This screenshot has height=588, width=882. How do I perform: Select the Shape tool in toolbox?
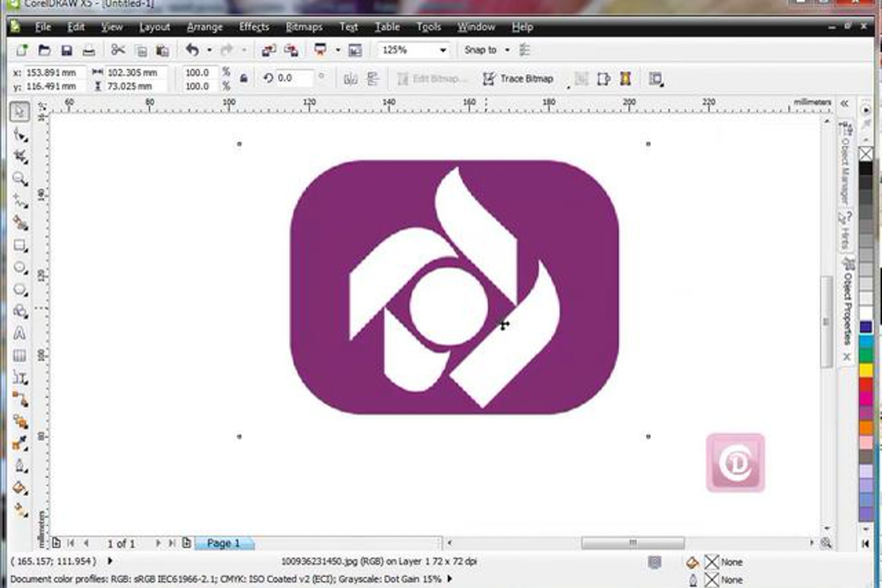20,135
